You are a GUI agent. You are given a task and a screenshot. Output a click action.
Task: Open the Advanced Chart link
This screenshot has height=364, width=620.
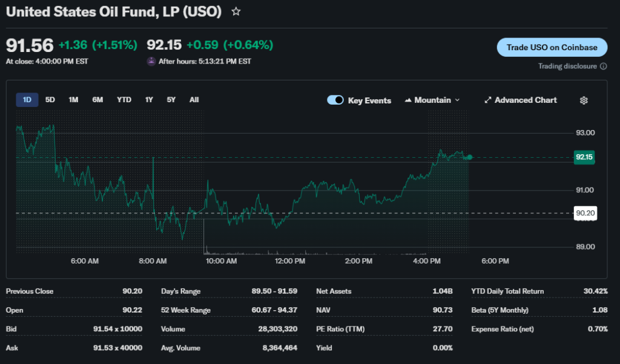tap(525, 100)
